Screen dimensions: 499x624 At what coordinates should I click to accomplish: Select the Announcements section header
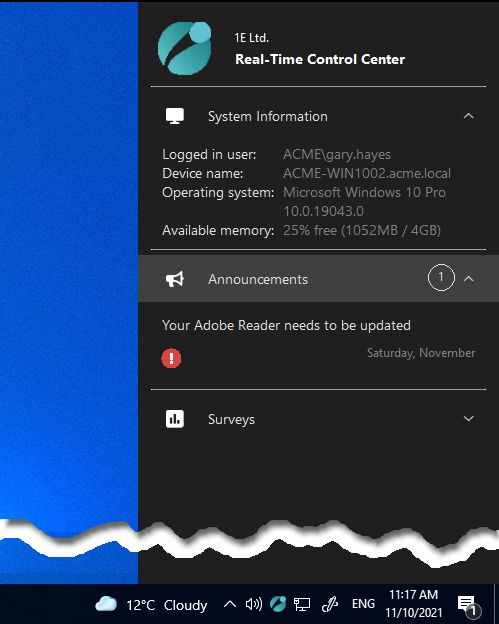(318, 279)
